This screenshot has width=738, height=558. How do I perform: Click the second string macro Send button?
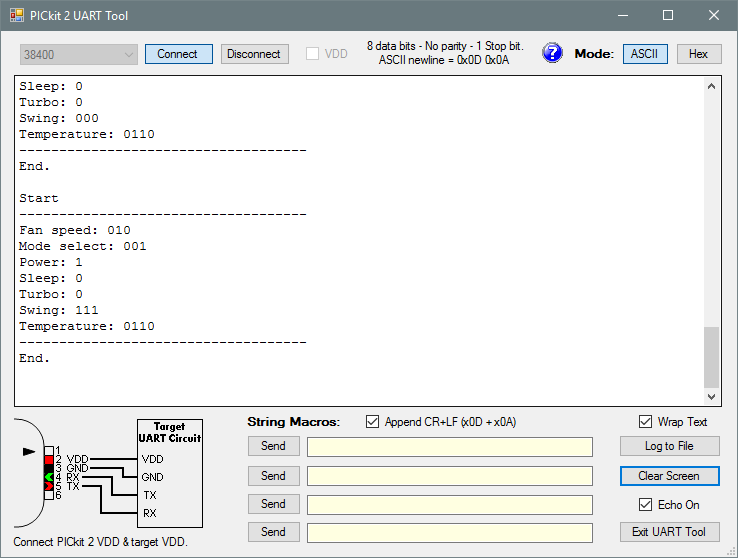pyautogui.click(x=273, y=476)
